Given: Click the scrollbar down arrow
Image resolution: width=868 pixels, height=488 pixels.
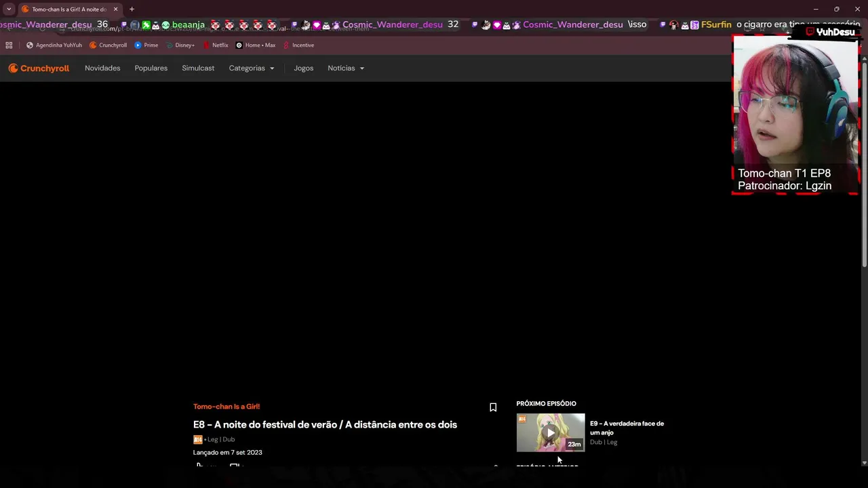Looking at the screenshot, I should 864,462.
